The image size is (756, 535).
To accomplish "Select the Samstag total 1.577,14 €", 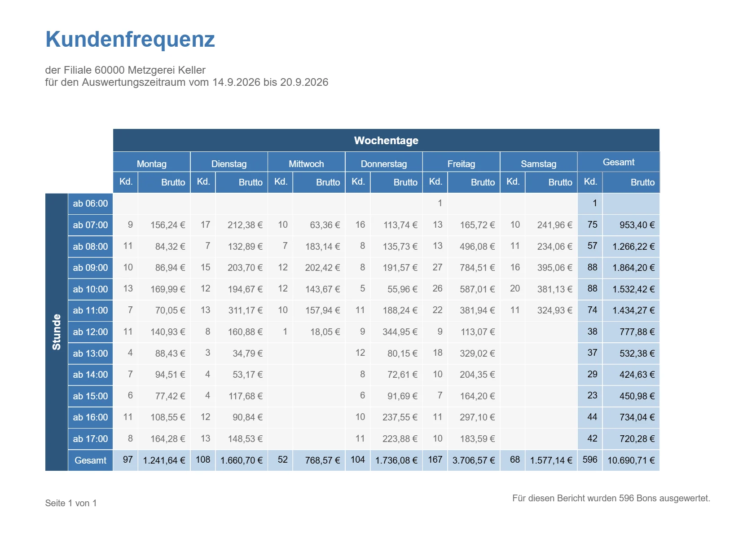I will point(551,460).
